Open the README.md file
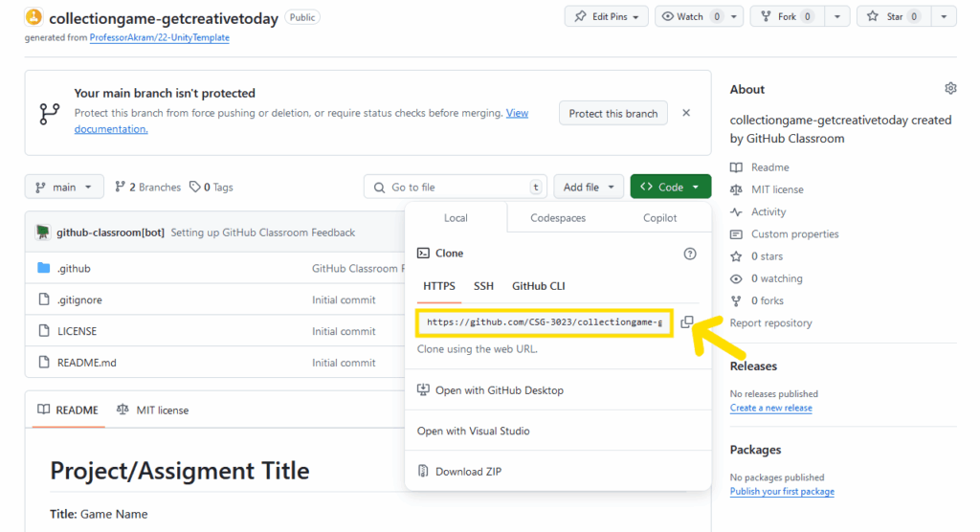980x532 pixels. click(87, 363)
